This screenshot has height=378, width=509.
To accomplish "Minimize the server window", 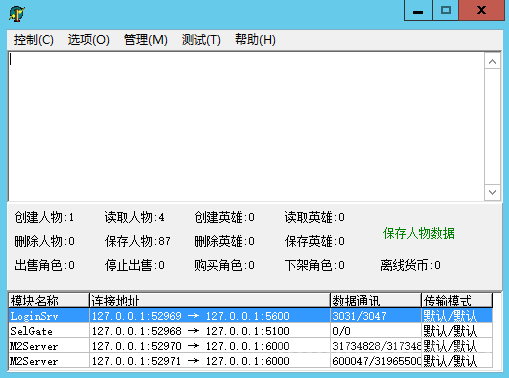I will (x=418, y=10).
